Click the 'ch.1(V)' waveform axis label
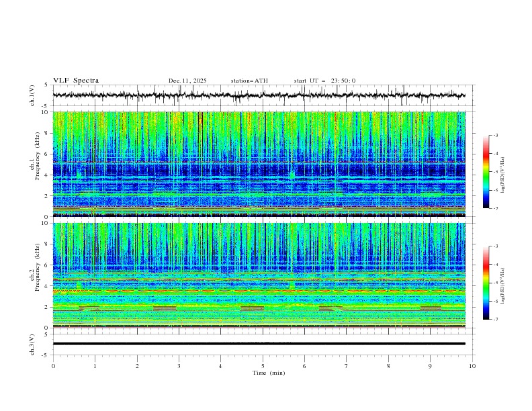This screenshot has height=411, width=532. (x=32, y=95)
